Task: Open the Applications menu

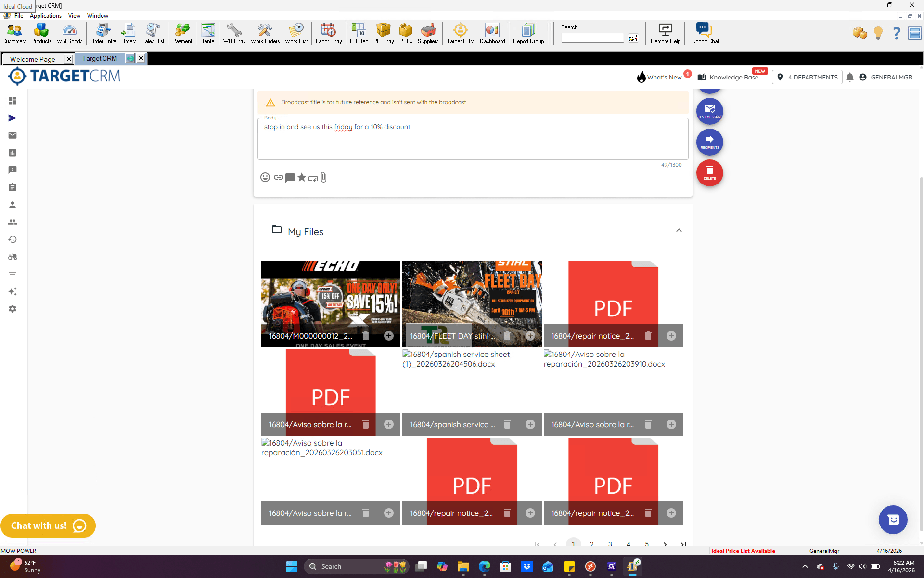Action: (x=46, y=16)
